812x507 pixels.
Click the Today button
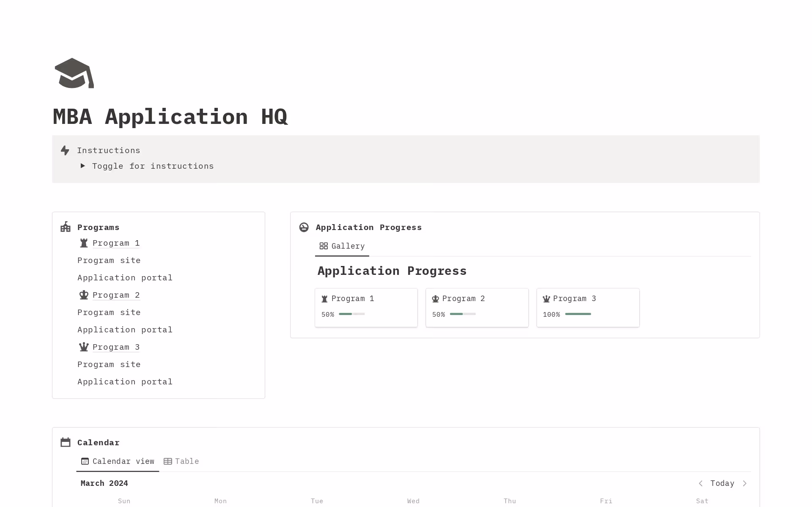(722, 483)
